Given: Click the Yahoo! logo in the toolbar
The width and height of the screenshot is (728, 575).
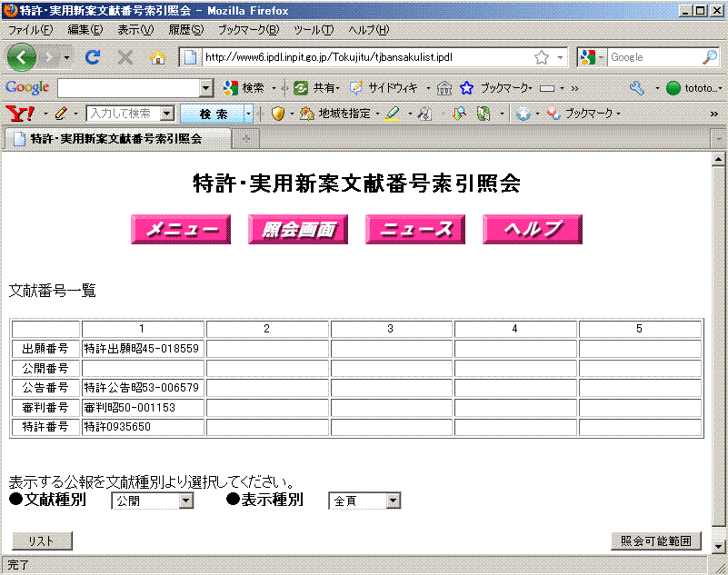Looking at the screenshot, I should point(20,114).
